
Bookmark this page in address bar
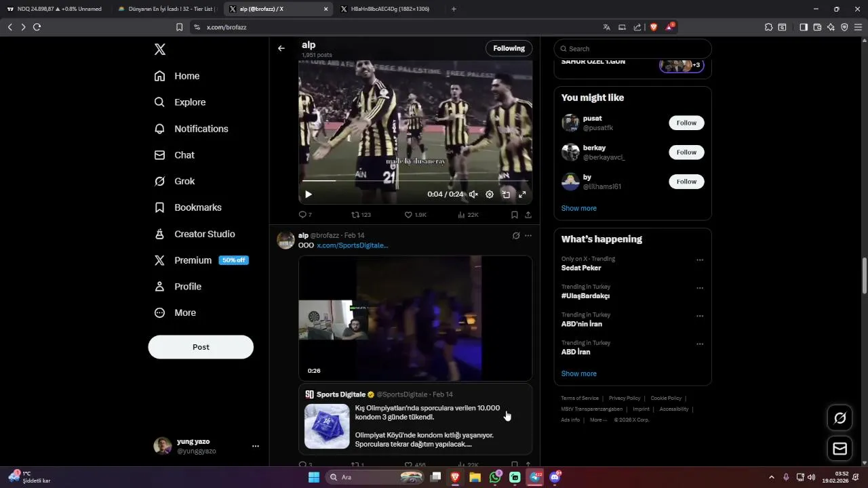(x=179, y=27)
